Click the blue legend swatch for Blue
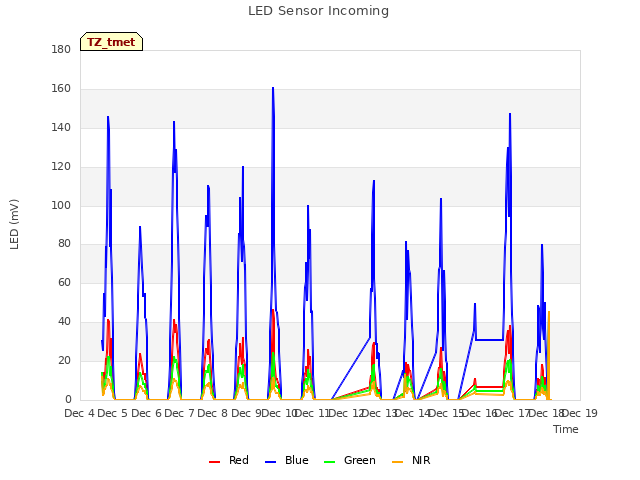Viewport: 640px width, 480px height. pyautogui.click(x=271, y=462)
